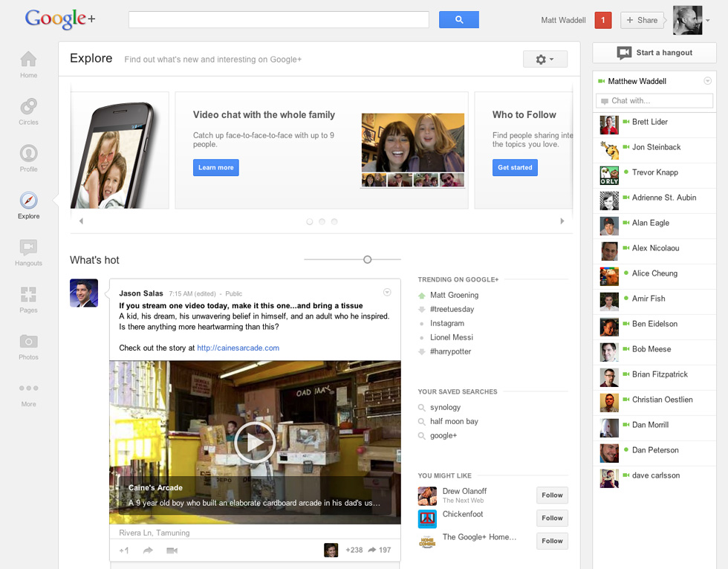Click the Pages sidebar icon
The width and height of the screenshot is (728, 569).
coord(28,296)
